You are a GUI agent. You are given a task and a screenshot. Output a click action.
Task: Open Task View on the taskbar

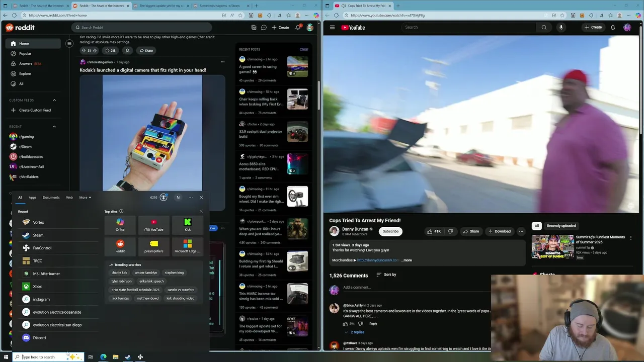point(91,357)
